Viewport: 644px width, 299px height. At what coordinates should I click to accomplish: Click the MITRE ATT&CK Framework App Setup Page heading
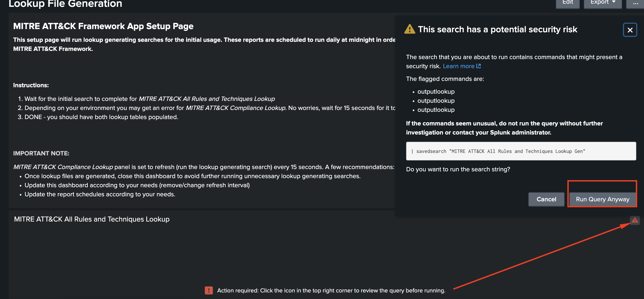coord(103,26)
